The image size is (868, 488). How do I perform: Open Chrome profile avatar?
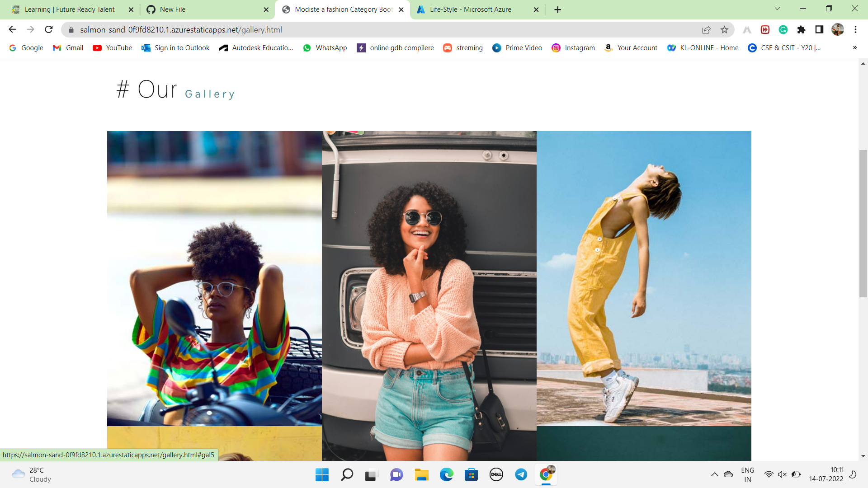[837, 30]
